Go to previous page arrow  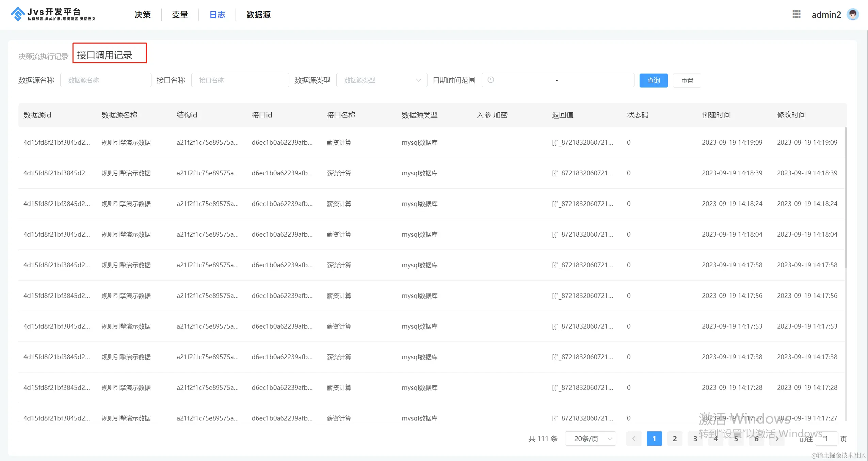coord(633,439)
